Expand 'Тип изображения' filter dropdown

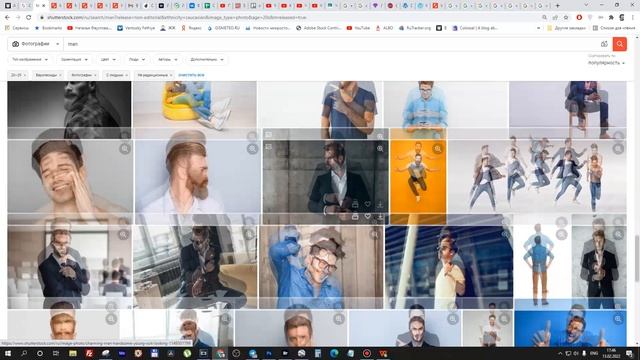(x=30, y=60)
